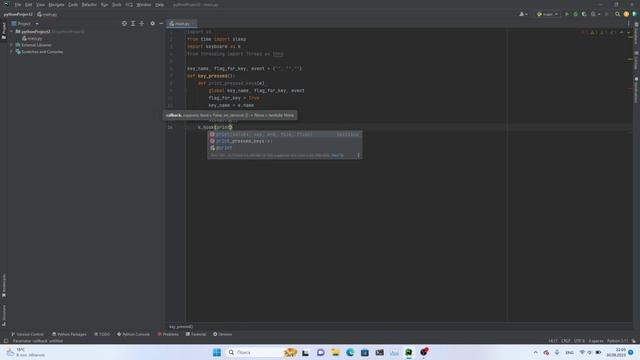The width and height of the screenshot is (640, 360).
Task: Open run configuration selector dropdown
Action: (x=547, y=14)
